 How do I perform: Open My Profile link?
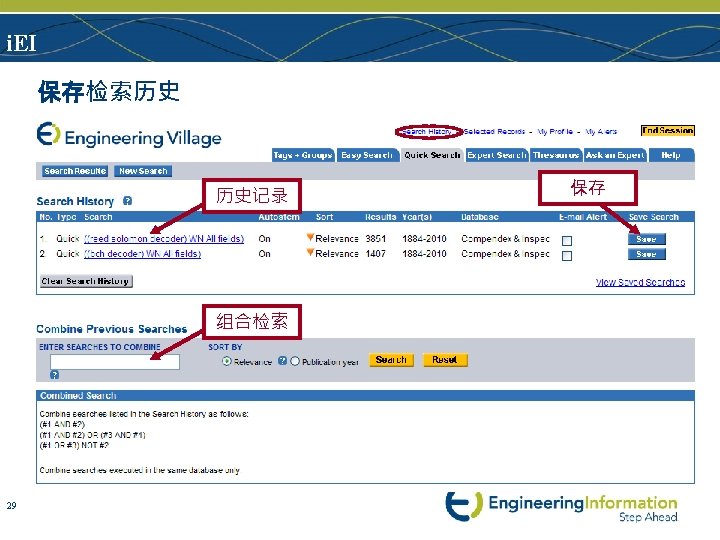pyautogui.click(x=555, y=132)
